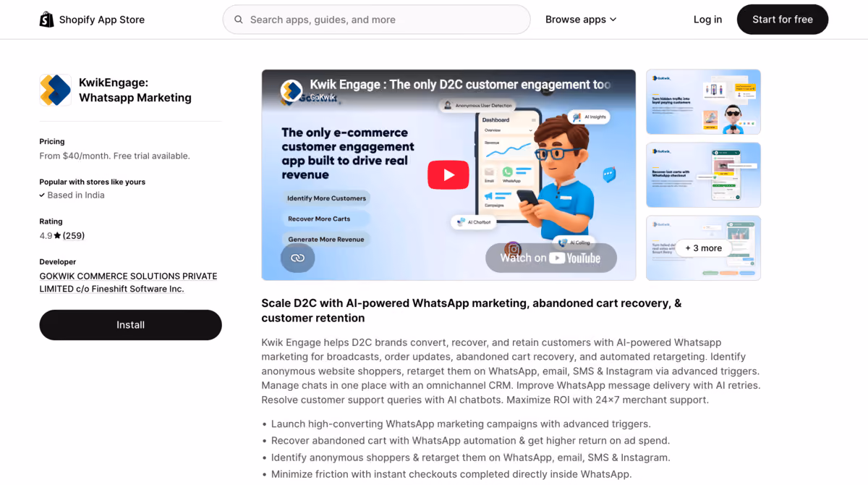Click the Start for free button

point(783,20)
